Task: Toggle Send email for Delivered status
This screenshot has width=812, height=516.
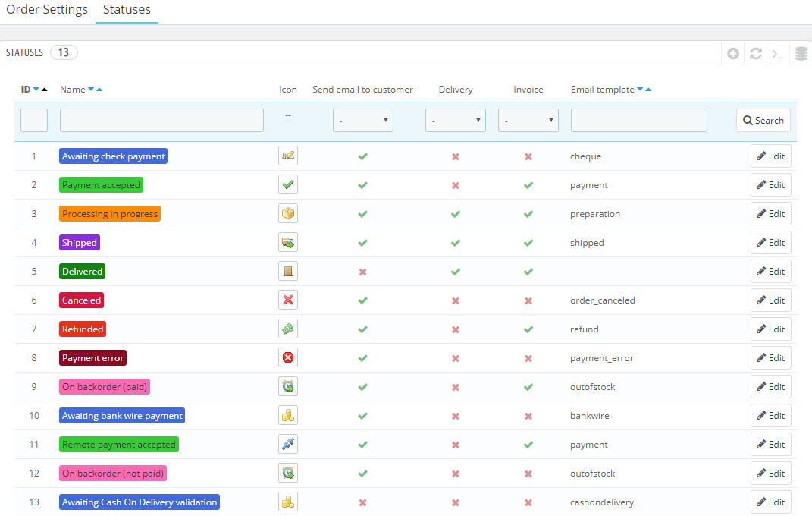Action: pos(362,271)
